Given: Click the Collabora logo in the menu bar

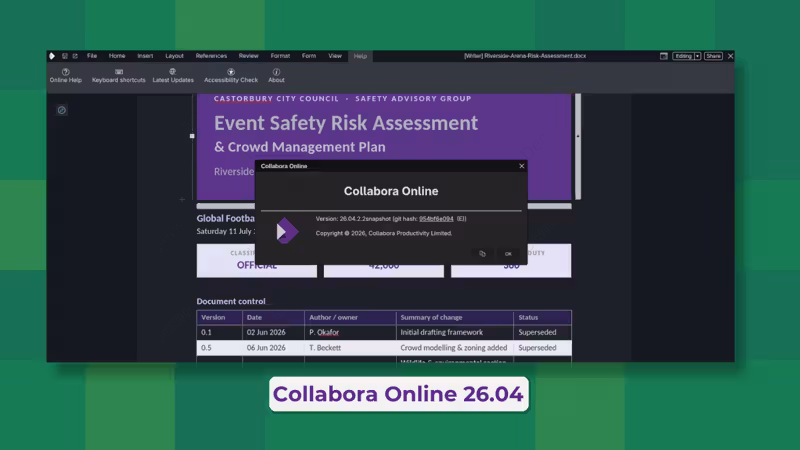Looking at the screenshot, I should (52, 56).
